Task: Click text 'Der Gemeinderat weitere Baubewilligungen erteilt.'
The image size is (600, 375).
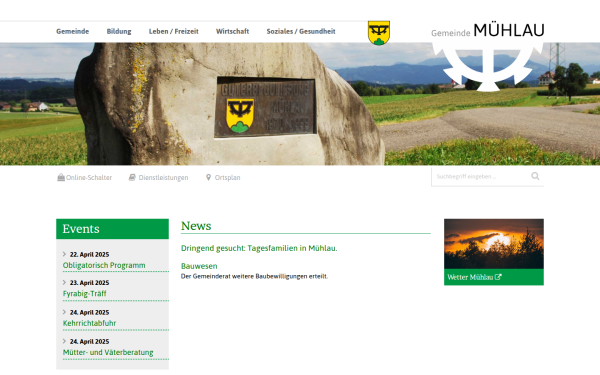Action: click(x=254, y=276)
